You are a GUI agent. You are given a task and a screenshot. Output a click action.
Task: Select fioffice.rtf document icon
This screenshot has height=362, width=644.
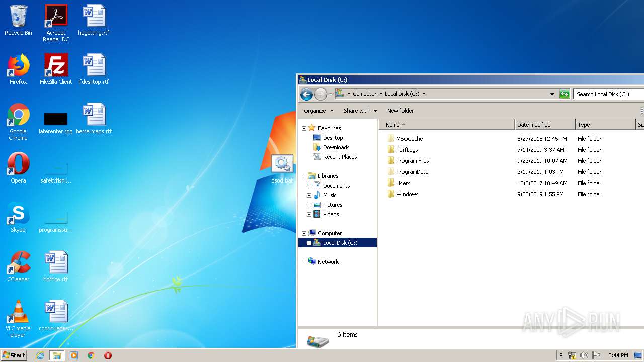pyautogui.click(x=56, y=266)
